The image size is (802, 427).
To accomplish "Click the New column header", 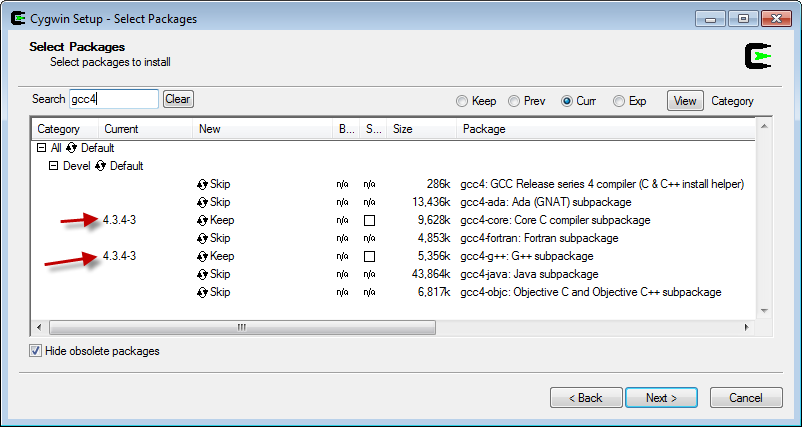I will pos(262,129).
